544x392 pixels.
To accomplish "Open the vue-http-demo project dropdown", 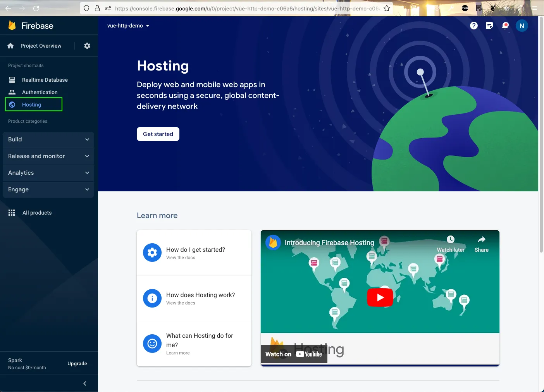I will (128, 26).
